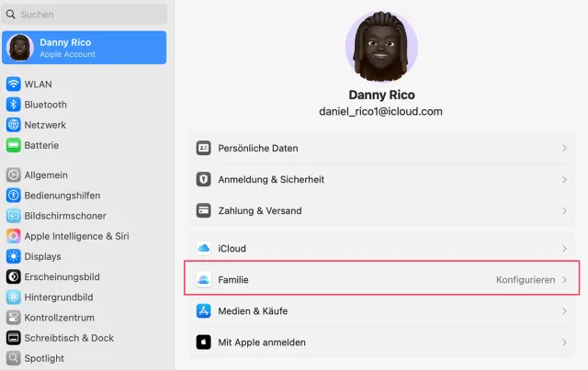Click the Familie label text

click(233, 280)
